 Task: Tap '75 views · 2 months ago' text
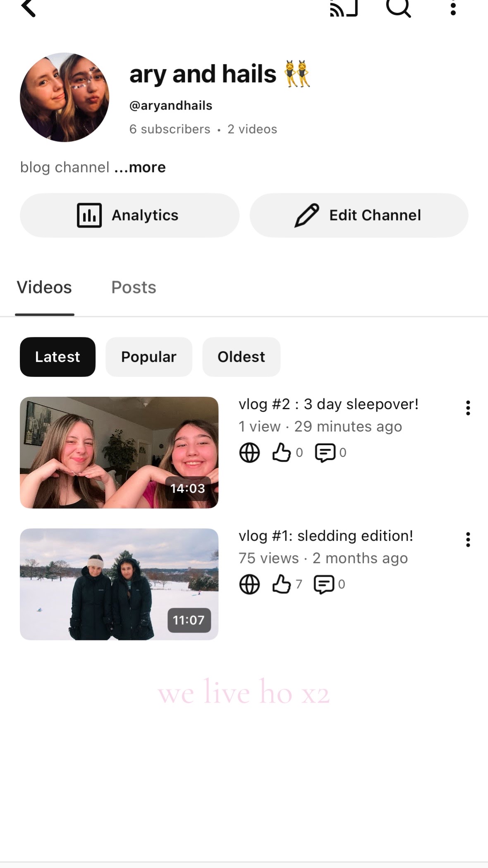click(x=323, y=558)
